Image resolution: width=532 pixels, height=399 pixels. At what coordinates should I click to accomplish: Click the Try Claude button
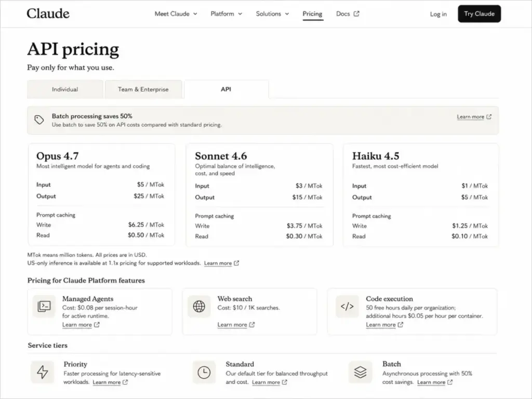pos(479,14)
